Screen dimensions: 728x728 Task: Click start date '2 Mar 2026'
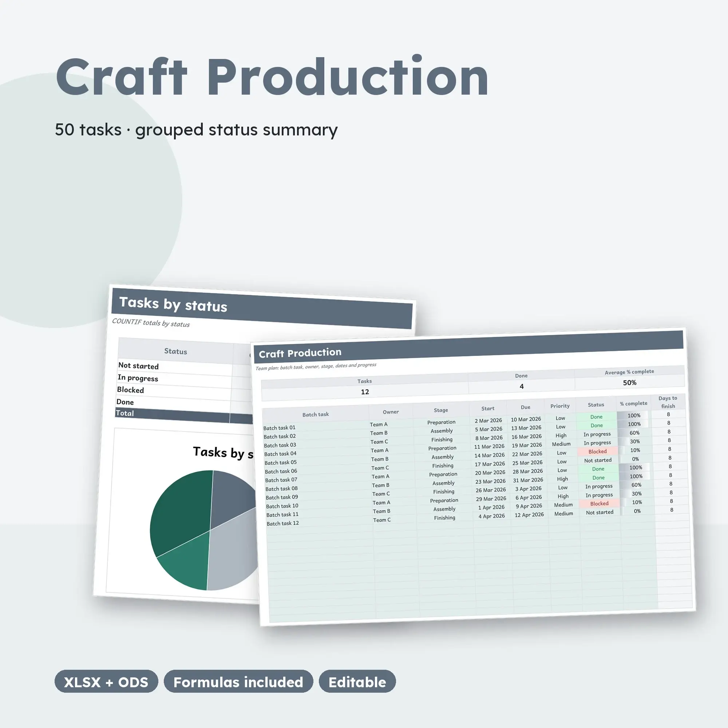click(488, 420)
